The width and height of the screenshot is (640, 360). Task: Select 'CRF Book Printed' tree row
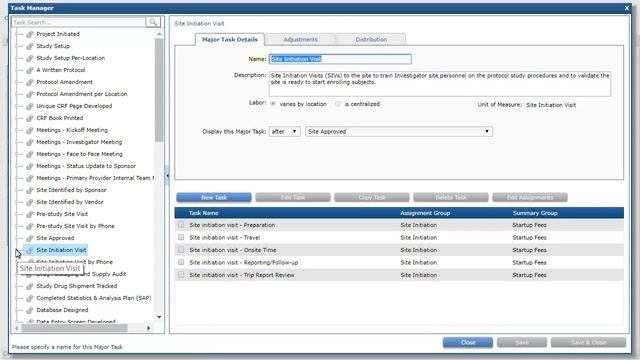[60, 118]
